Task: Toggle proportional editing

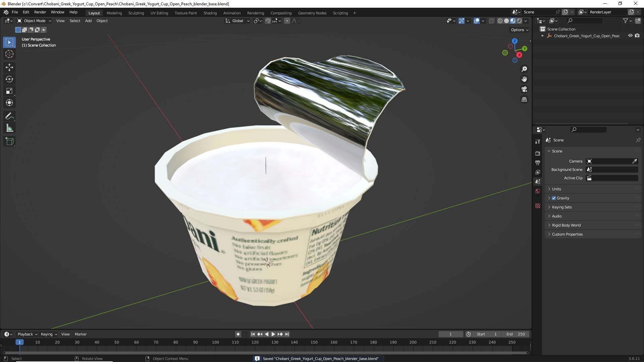Action: [x=287, y=21]
